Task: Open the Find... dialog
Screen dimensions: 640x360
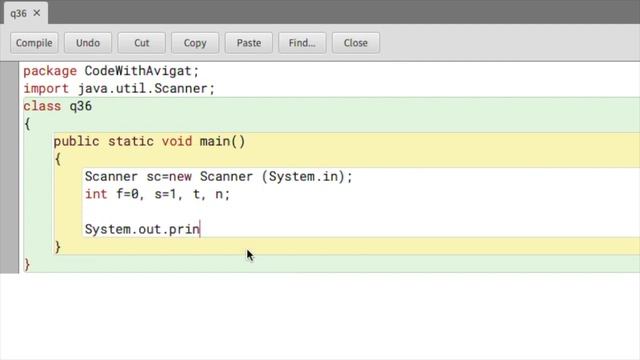Action: [302, 43]
